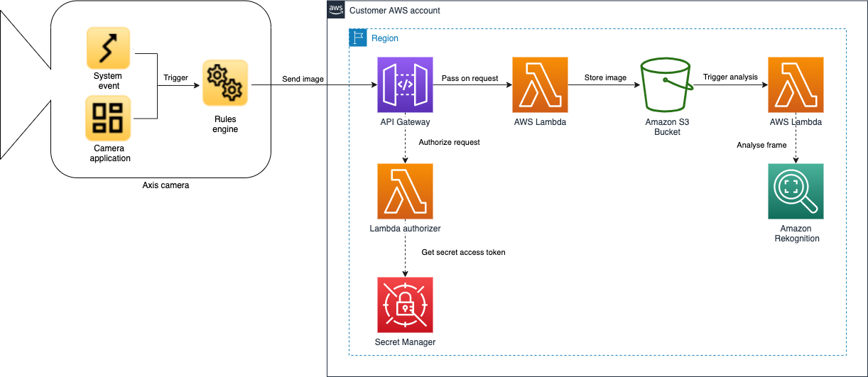This screenshot has height=377, width=868.
Task: Click the 'AWS Lambda' caption beside API Gateway
Action: [x=540, y=123]
